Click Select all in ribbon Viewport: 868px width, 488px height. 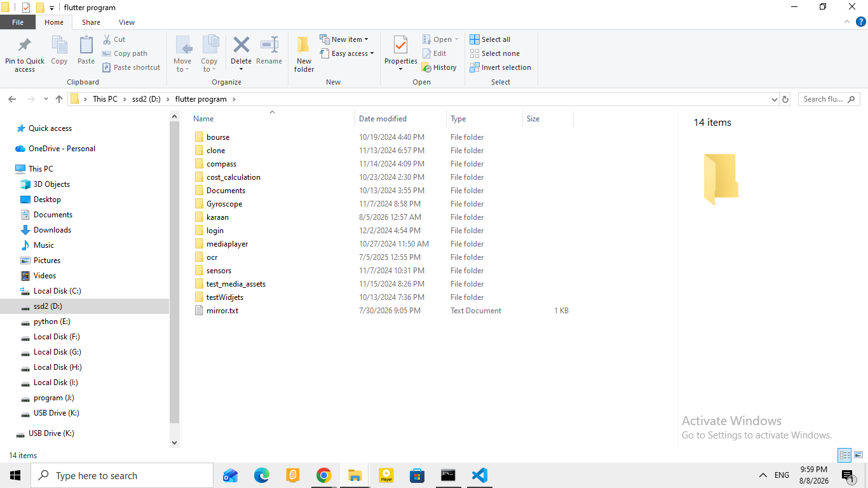[490, 39]
